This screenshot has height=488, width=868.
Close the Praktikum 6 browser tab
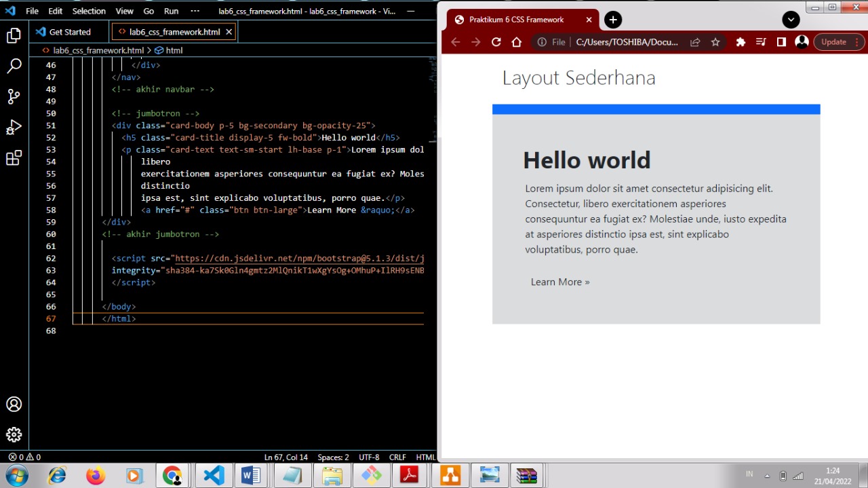(x=589, y=20)
